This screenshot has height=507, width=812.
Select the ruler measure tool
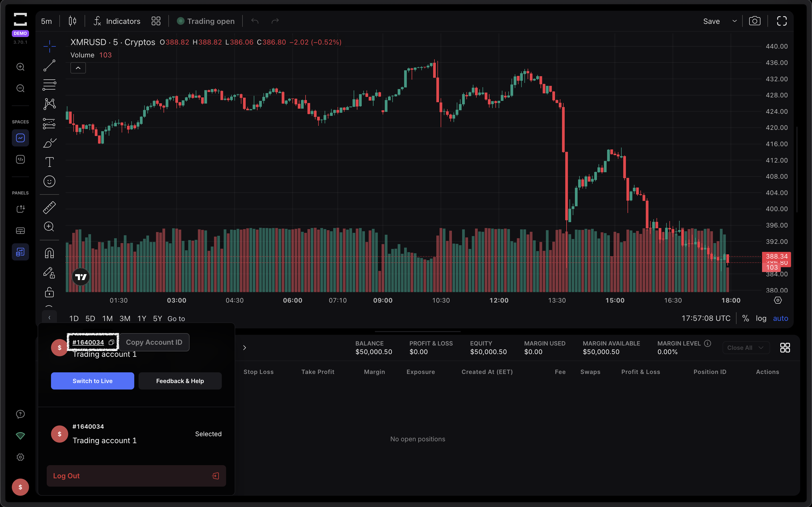(x=49, y=208)
